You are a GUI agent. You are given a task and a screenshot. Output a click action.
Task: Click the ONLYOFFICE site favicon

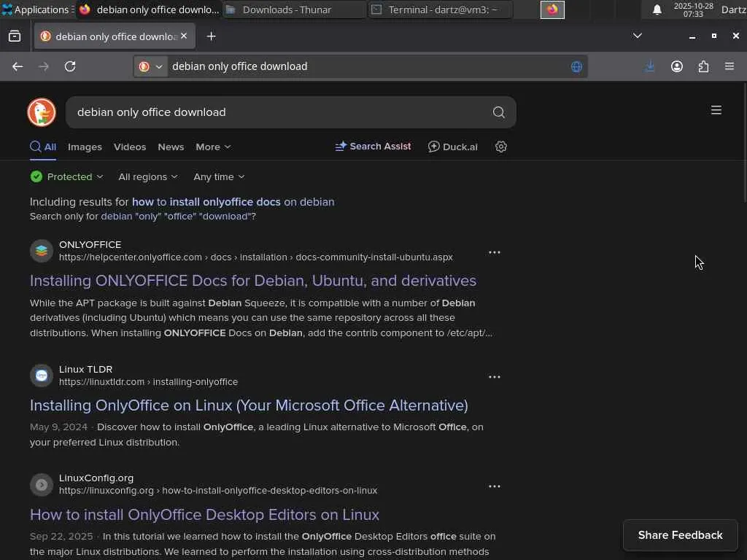[42, 251]
